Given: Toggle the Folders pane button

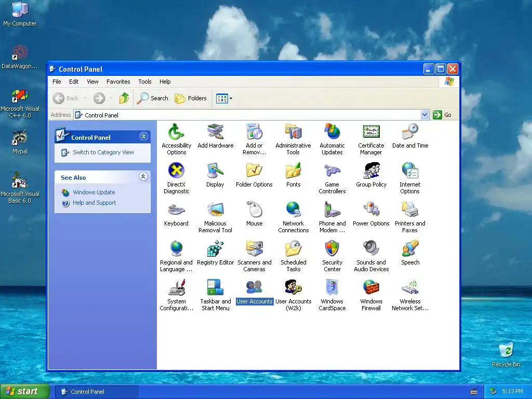Looking at the screenshot, I should coord(191,98).
